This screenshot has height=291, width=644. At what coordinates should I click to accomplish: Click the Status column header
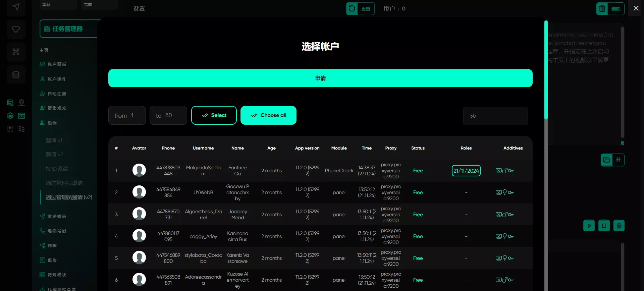click(418, 148)
